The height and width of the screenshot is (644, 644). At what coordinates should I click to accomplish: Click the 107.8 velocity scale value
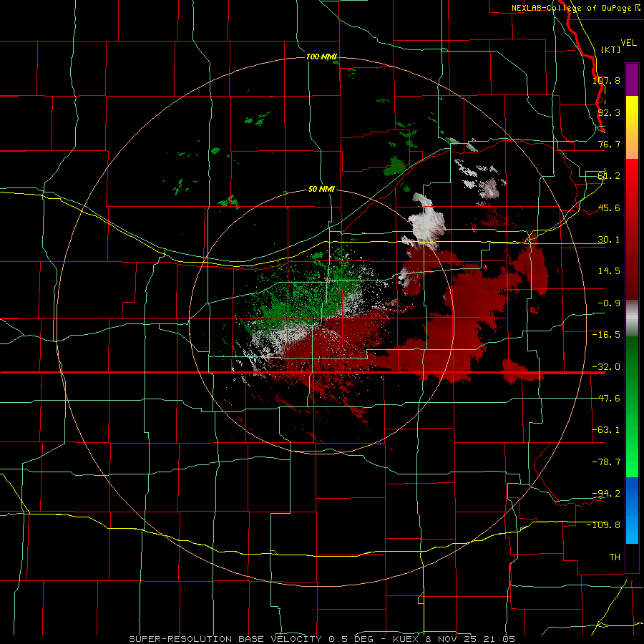[606, 80]
